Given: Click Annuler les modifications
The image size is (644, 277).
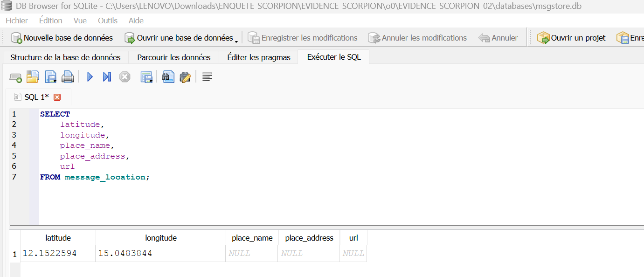Looking at the screenshot, I should [x=417, y=38].
